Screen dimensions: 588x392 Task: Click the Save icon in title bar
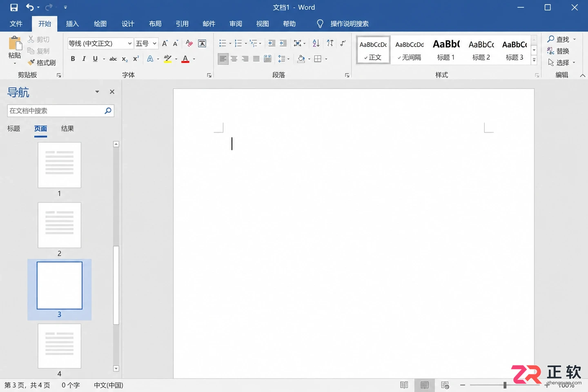tap(14, 7)
